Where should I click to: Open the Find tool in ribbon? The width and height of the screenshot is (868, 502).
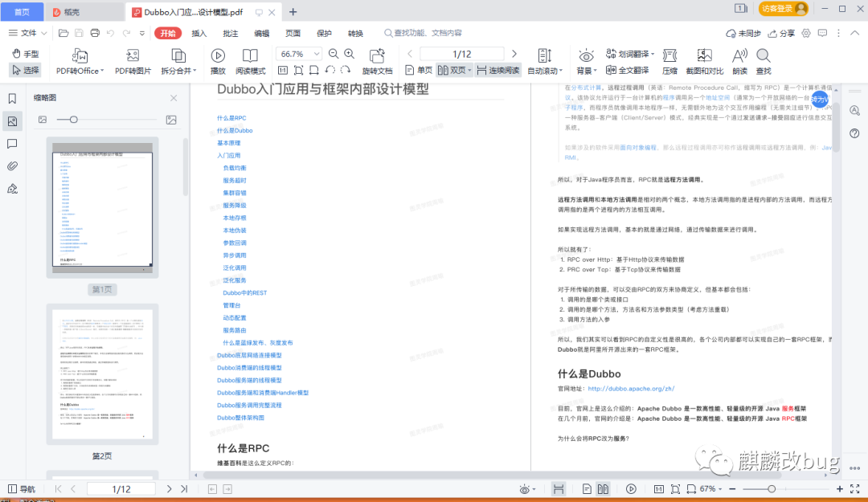tap(764, 61)
